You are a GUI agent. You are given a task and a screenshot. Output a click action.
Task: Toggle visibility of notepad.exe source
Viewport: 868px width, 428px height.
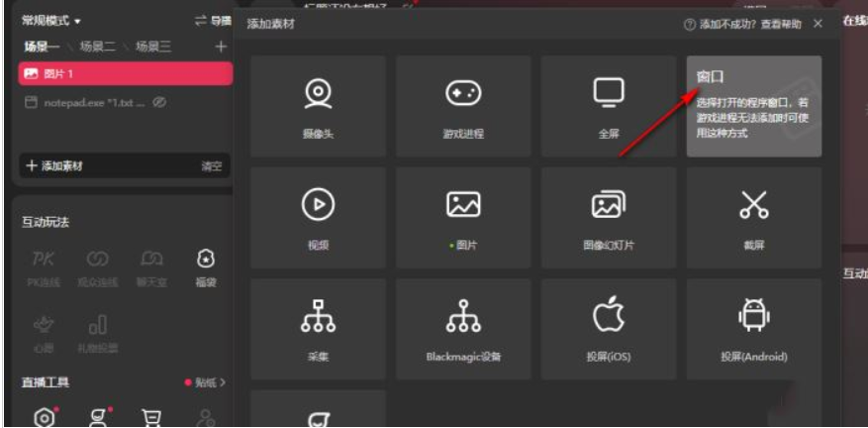(159, 103)
